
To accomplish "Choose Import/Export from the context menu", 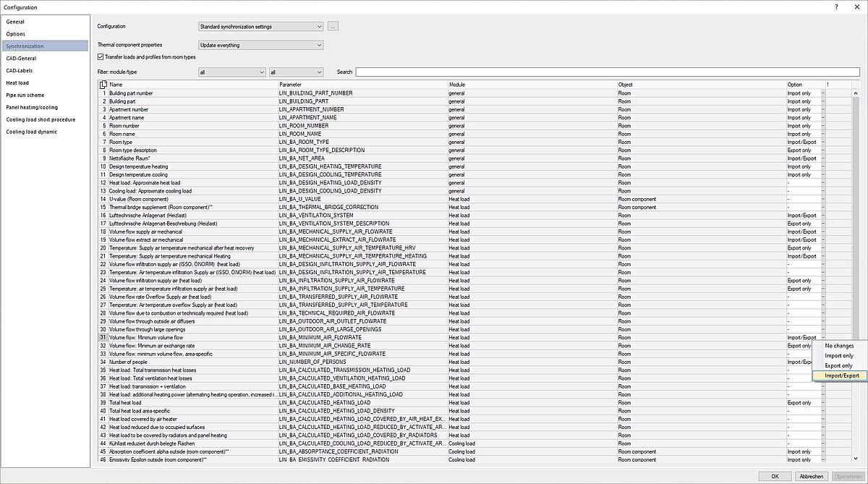I will coord(841,375).
